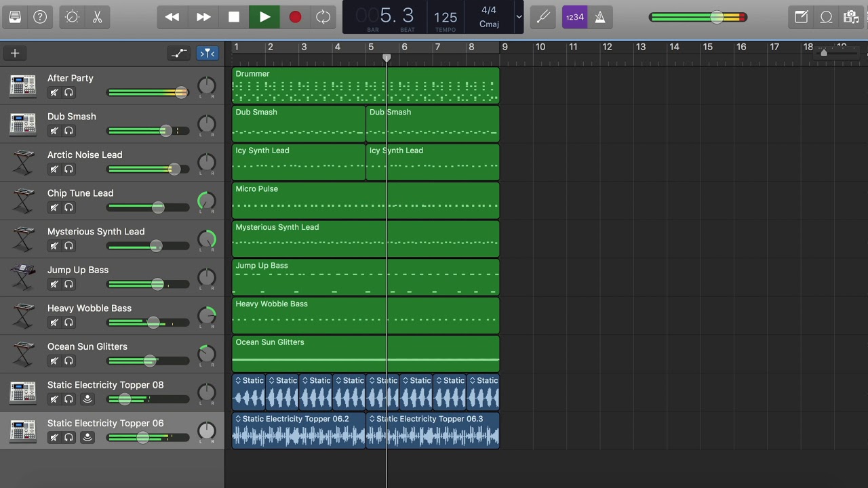Viewport: 868px width, 488px height.
Task: Click the Static Electricity Topper 06 pan knob
Action: click(206, 430)
